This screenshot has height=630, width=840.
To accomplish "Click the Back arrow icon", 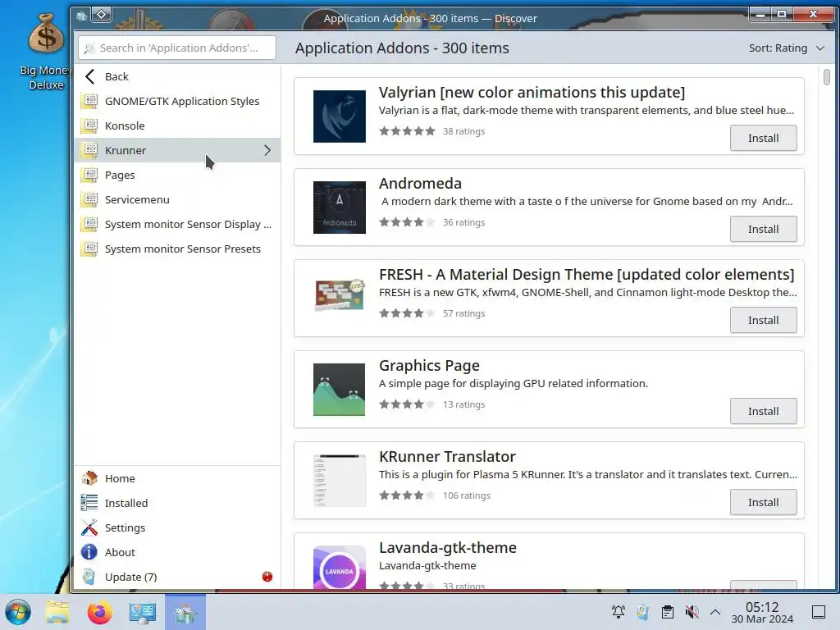I will pyautogui.click(x=90, y=76).
